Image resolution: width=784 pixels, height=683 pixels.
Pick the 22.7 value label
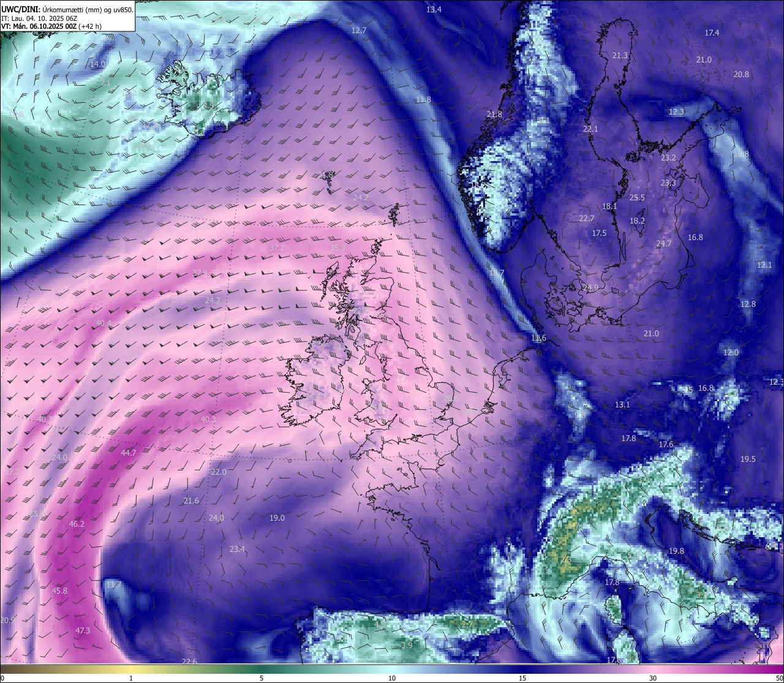[587, 218]
